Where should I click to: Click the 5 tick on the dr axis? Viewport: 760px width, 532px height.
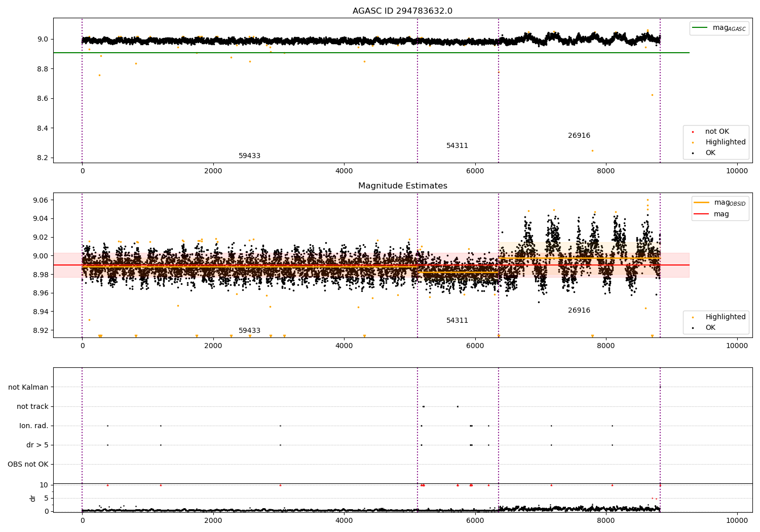[46, 498]
